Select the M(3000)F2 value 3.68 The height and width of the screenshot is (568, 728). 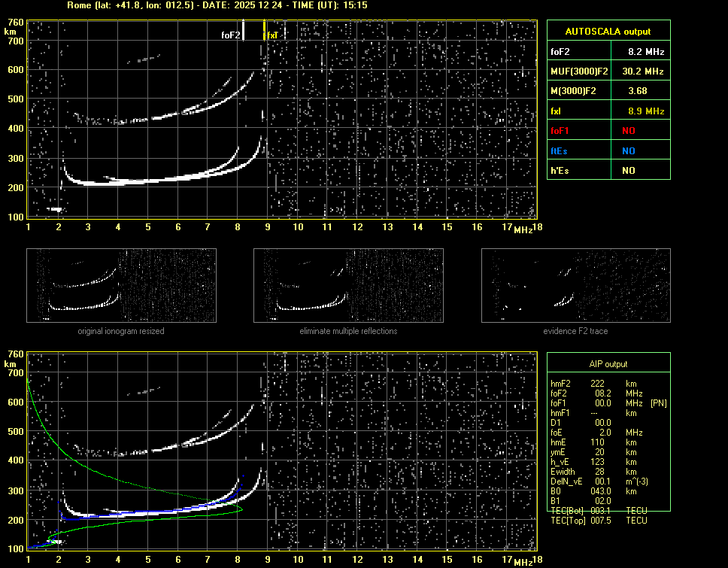[x=639, y=91]
